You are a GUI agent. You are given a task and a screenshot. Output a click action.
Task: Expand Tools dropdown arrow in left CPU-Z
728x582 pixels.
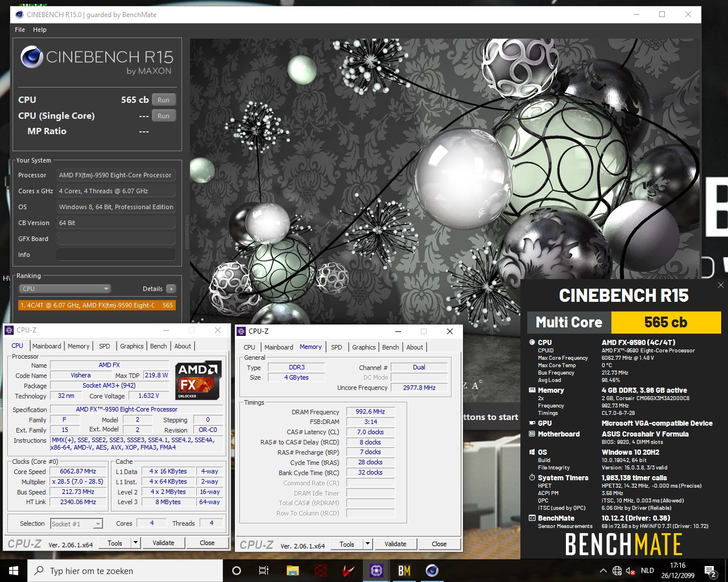(136, 543)
